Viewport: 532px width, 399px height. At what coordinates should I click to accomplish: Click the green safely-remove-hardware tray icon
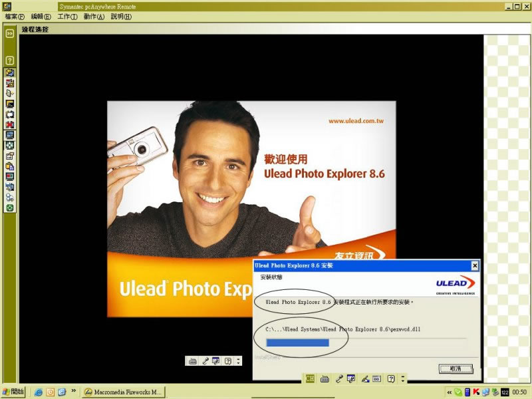495,392
